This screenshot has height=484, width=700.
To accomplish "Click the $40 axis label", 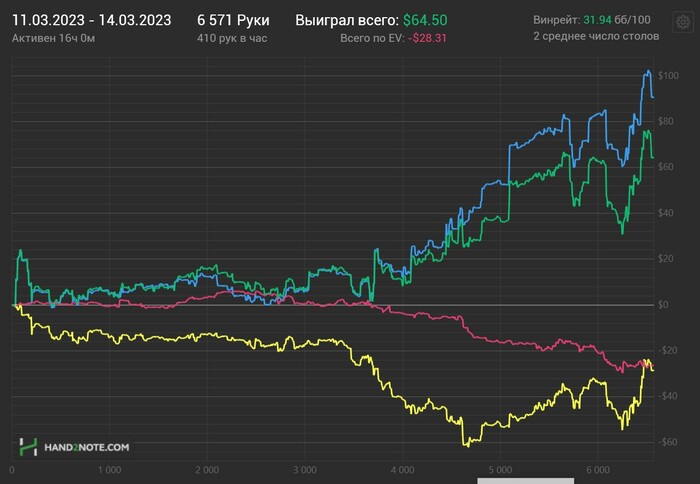I will click(666, 213).
